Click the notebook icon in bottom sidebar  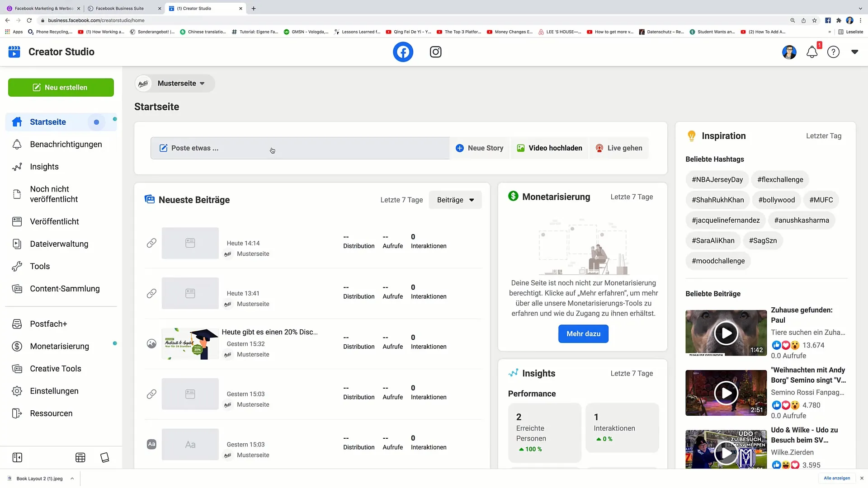pos(104,458)
